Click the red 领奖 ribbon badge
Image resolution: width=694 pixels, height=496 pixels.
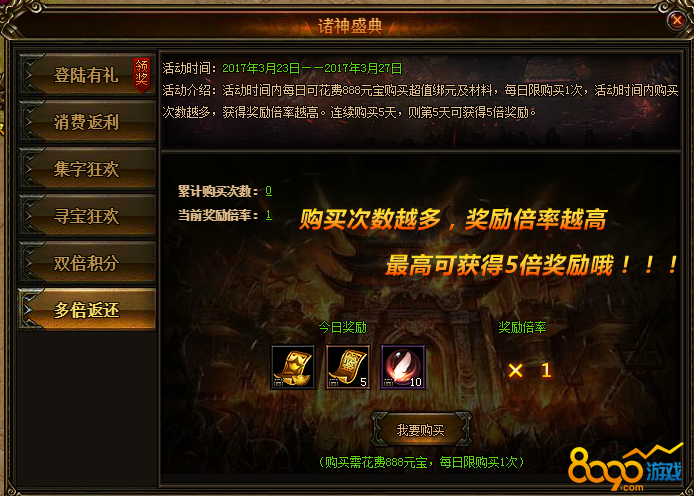(142, 74)
